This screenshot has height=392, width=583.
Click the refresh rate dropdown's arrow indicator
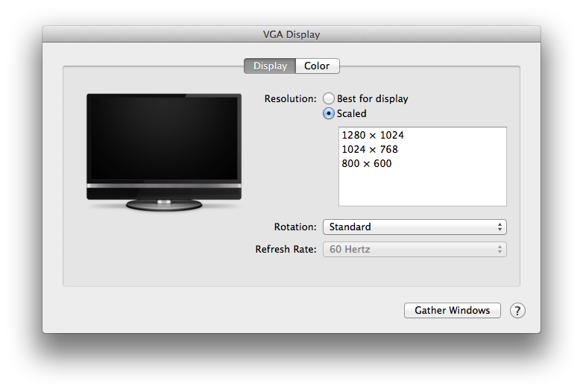point(500,250)
